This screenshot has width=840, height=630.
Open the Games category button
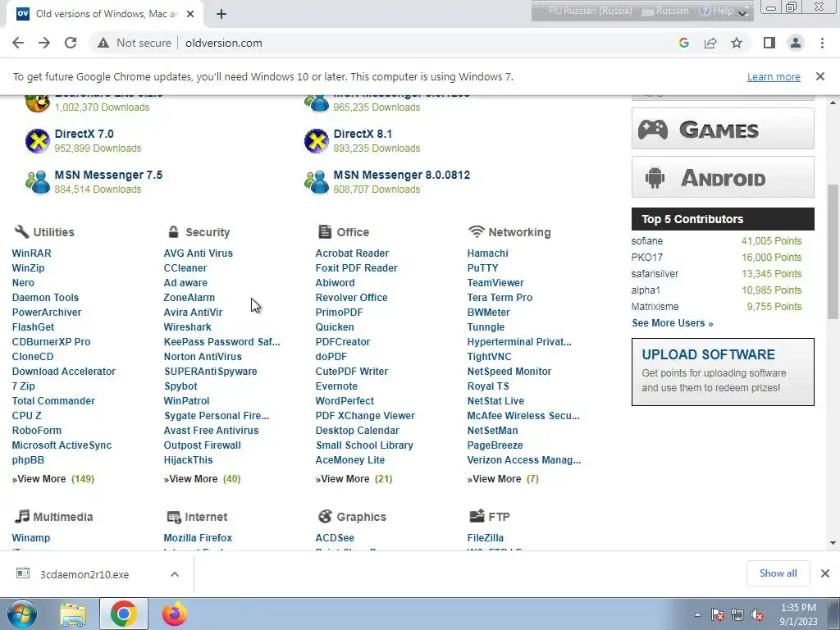pyautogui.click(x=723, y=129)
